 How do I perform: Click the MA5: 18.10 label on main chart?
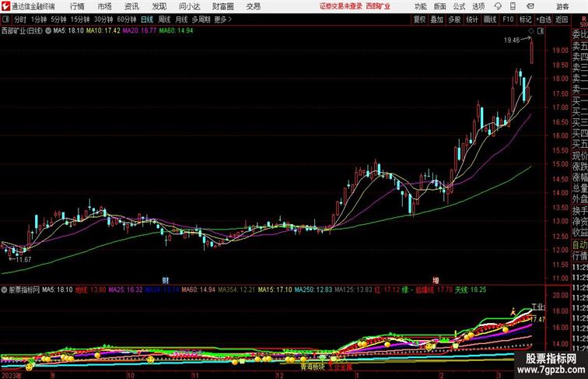coord(68,31)
